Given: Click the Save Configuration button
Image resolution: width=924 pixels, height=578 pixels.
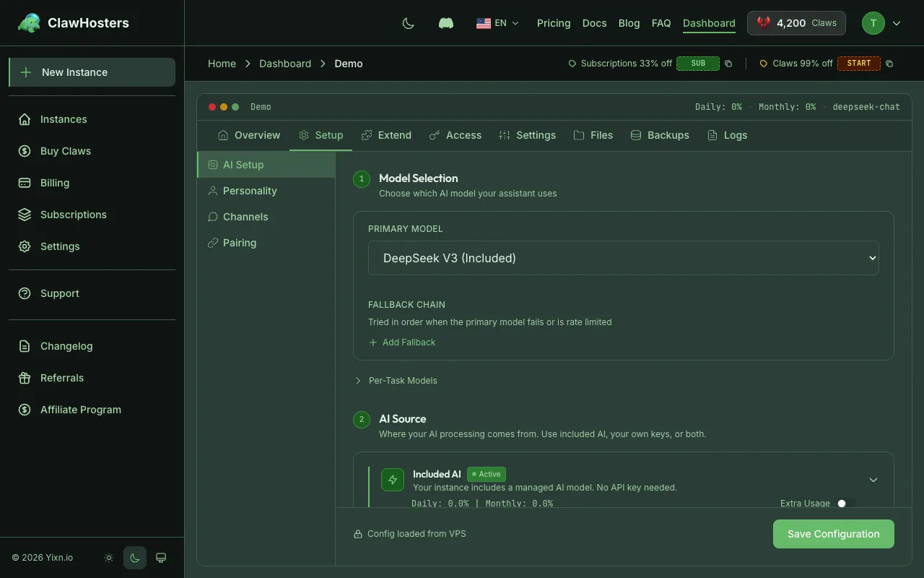Looking at the screenshot, I should click(833, 534).
